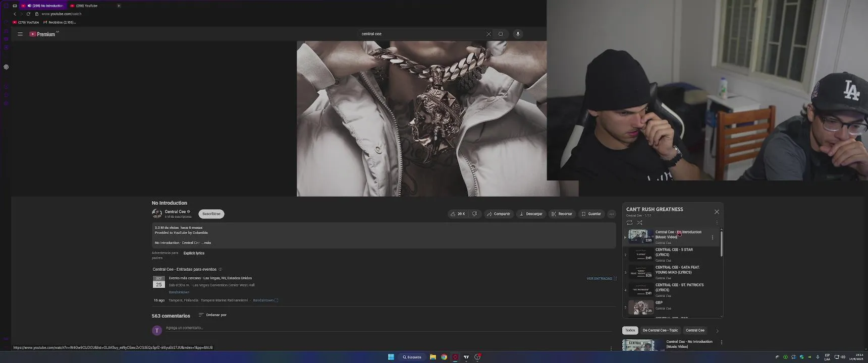
Task: Open the (279) YouTube bookmark
Action: [x=26, y=22]
